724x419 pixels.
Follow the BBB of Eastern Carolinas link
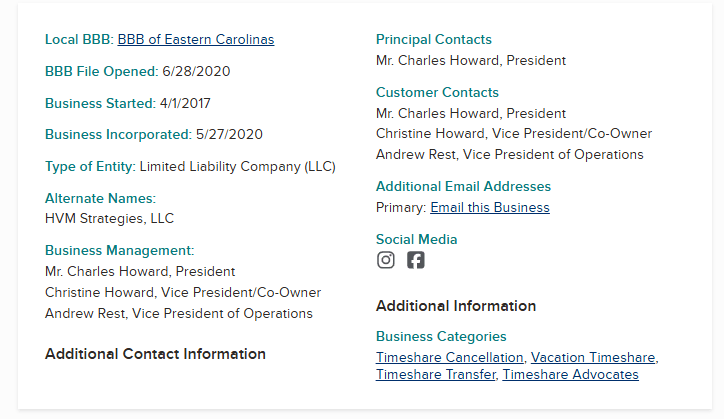(x=195, y=40)
